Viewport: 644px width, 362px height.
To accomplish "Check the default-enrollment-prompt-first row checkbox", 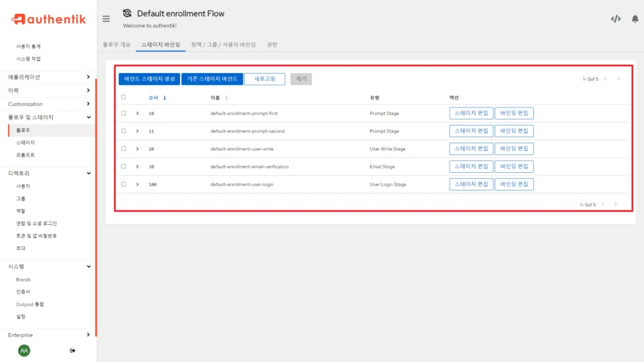I will tap(123, 113).
